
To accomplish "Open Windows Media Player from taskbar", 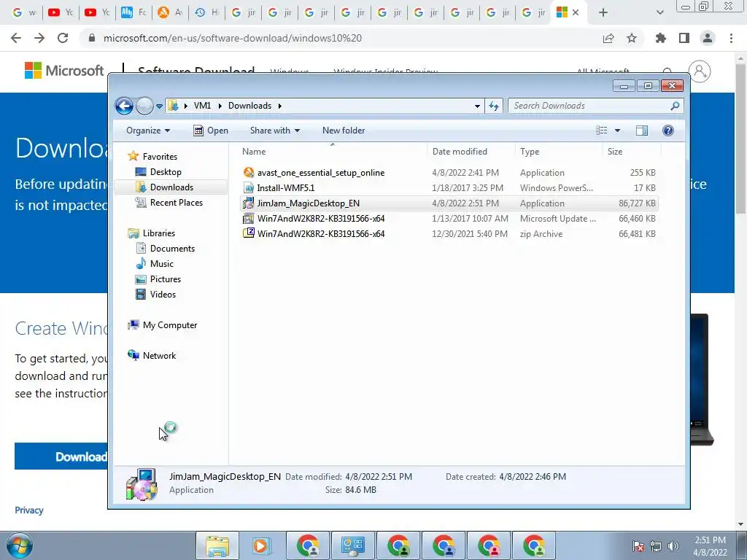I will click(262, 545).
